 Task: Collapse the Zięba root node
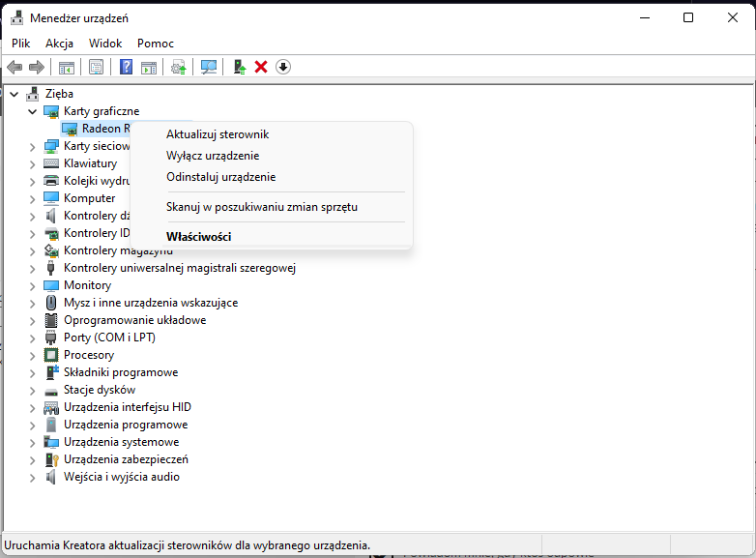coord(15,94)
